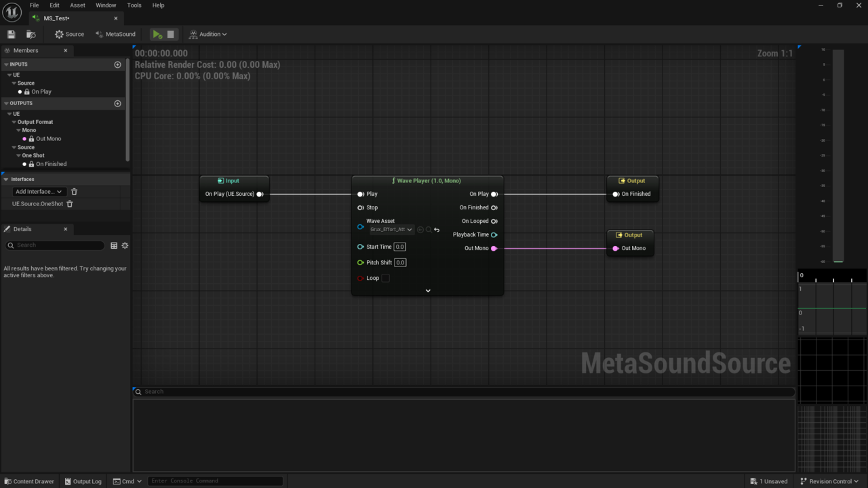The height and width of the screenshot is (488, 868).
Task: Click the trash icon beside Add Interface
Action: pos(75,192)
